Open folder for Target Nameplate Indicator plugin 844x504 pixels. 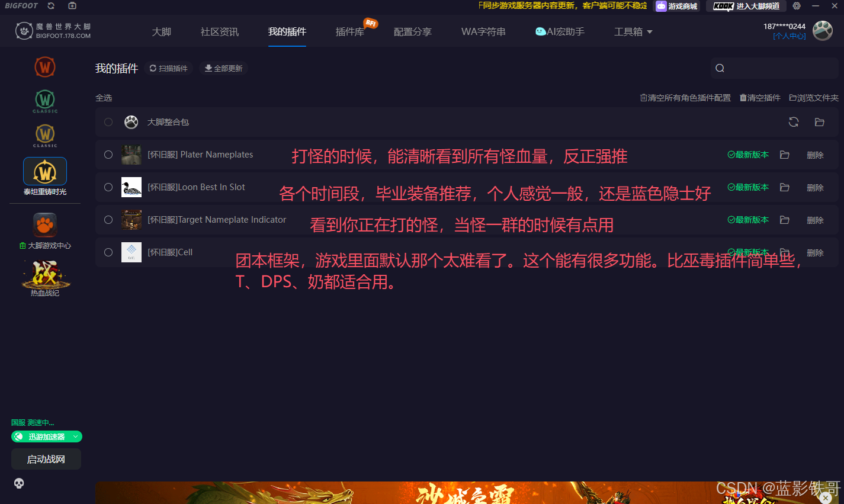click(785, 220)
